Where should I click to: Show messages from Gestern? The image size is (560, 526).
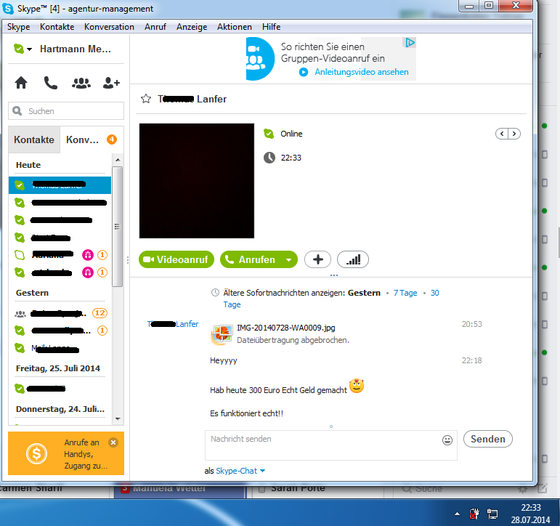(364, 293)
